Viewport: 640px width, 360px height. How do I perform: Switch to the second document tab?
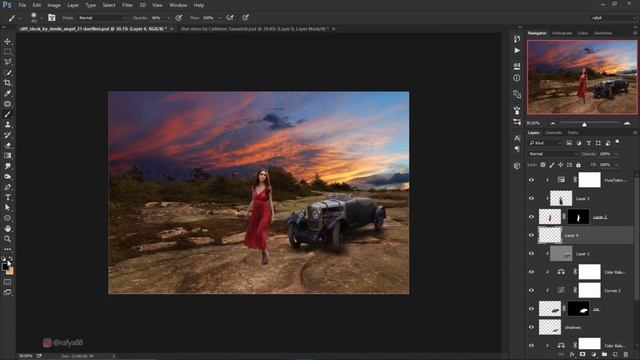255,29
